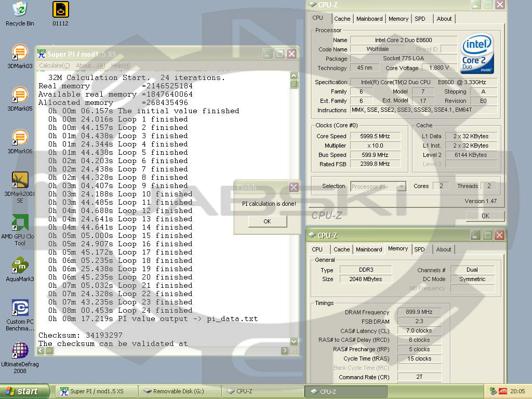Image resolution: width=532 pixels, height=399 pixels.
Task: Click the memory Type field DDR3
Action: coord(366,270)
